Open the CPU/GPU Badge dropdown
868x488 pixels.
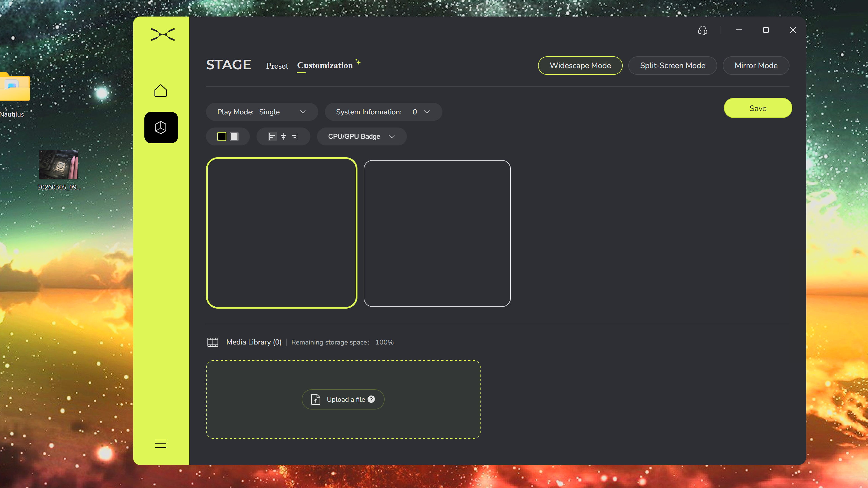tap(362, 137)
